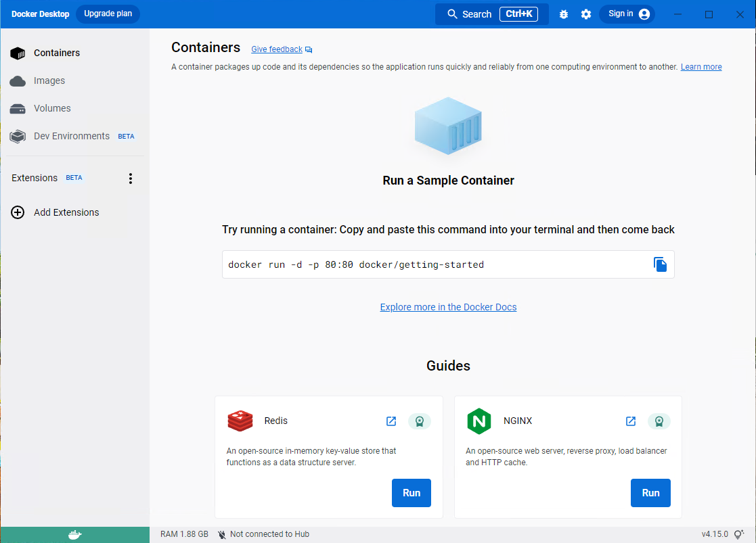
Task: Open Explore more in the Docker Docs
Action: click(x=448, y=308)
